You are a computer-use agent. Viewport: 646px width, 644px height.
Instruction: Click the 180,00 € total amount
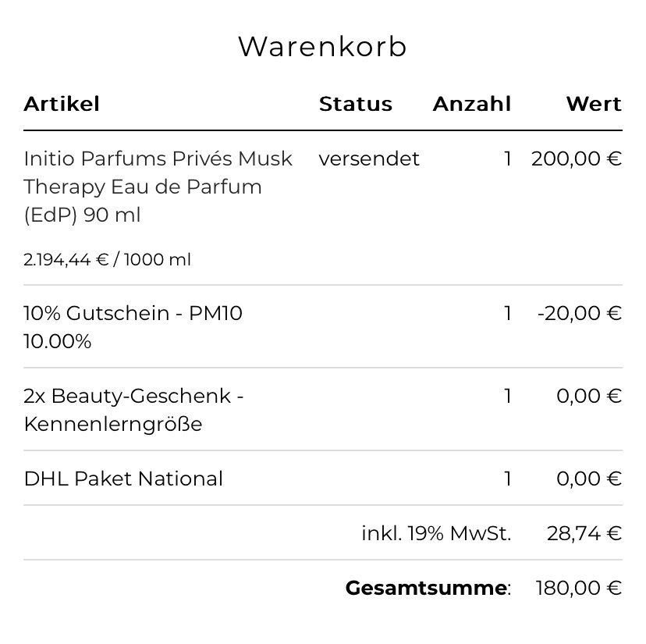point(578,588)
